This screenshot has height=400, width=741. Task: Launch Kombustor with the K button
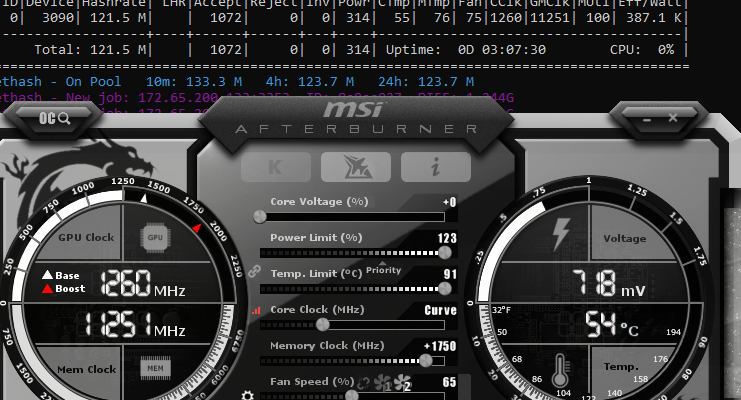[276, 167]
